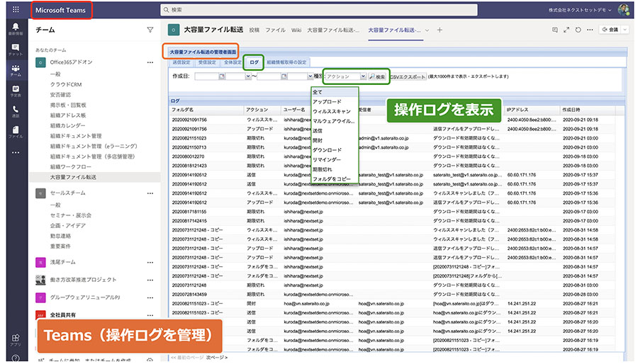Select ウィルススキャン in the dropdown list

(335, 111)
